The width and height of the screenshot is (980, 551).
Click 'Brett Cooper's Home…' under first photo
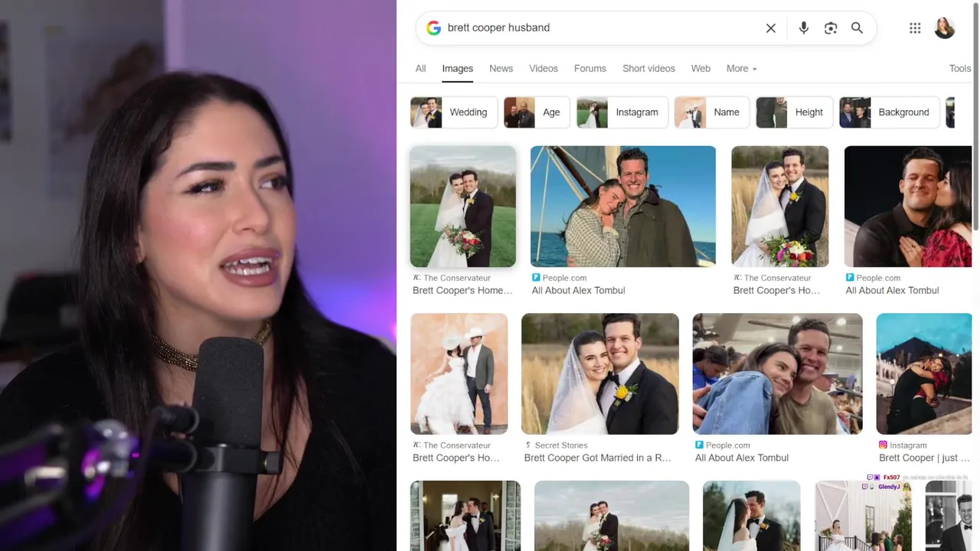click(462, 291)
